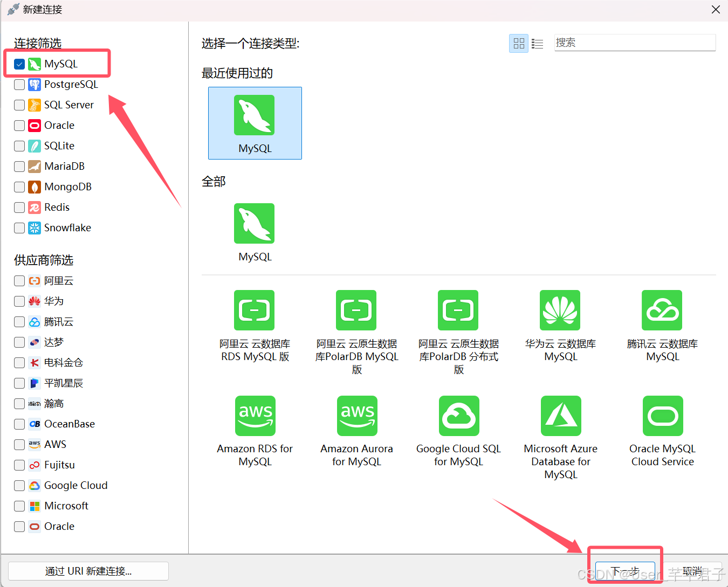Image resolution: width=728 pixels, height=587 pixels.
Task: Focus the 搜索 input field
Action: (x=635, y=43)
